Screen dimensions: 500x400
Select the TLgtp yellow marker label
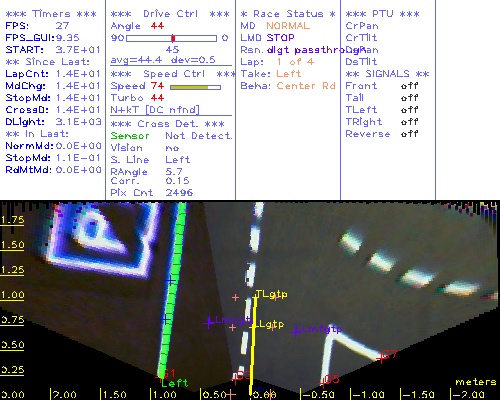[271, 294]
